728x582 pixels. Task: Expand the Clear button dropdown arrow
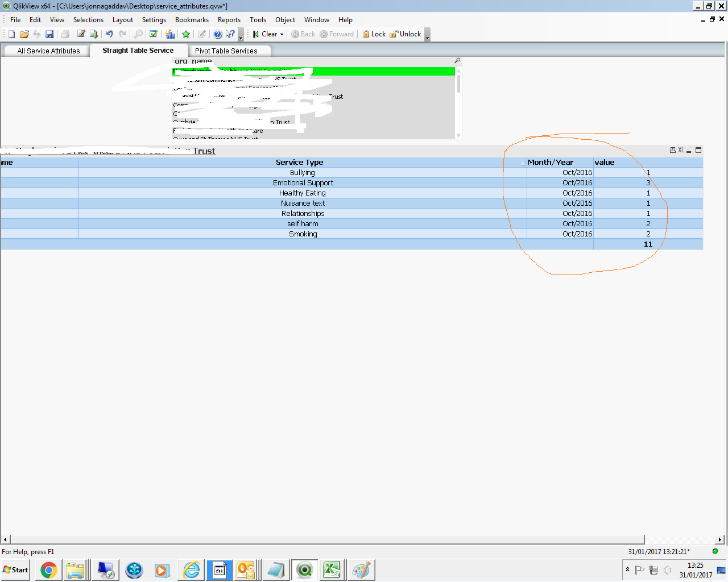pyautogui.click(x=282, y=35)
